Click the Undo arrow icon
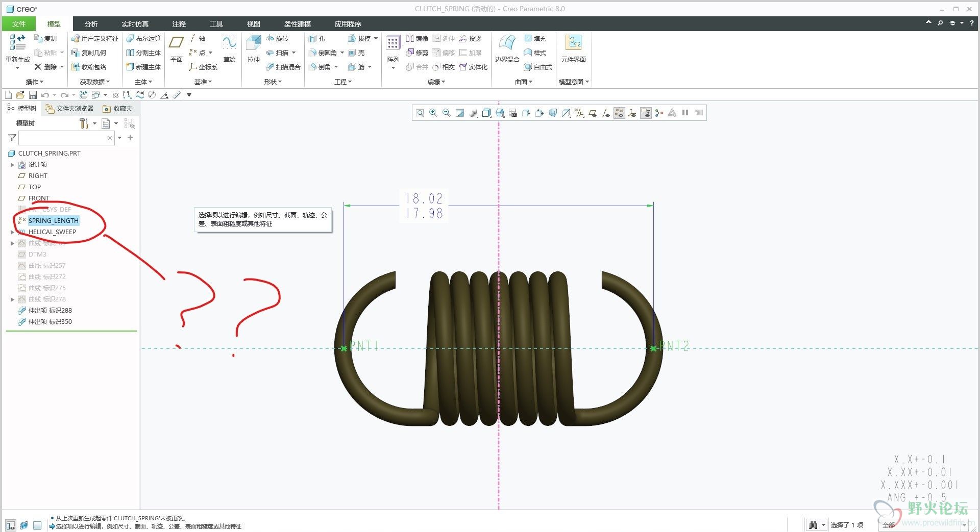This screenshot has height=532, width=980. 45,95
